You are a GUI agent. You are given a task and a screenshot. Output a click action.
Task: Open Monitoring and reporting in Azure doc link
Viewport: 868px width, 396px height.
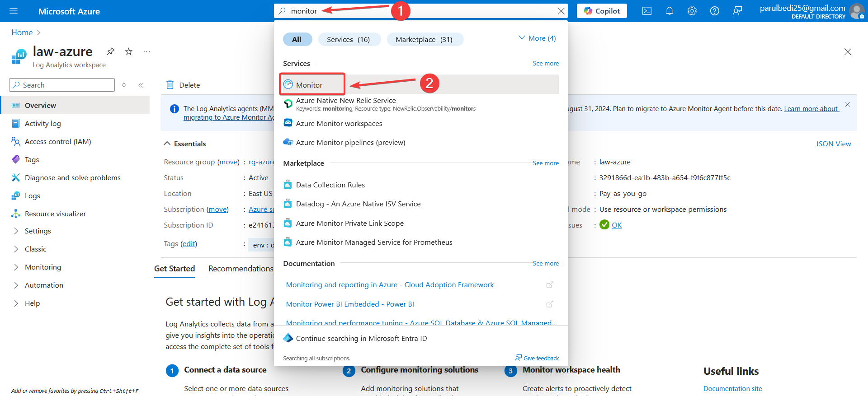point(390,284)
